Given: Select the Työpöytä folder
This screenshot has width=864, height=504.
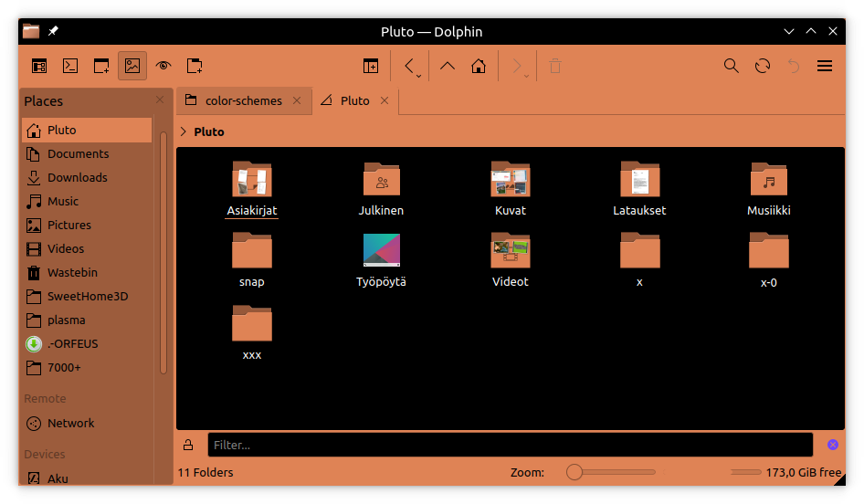Looking at the screenshot, I should pos(381,260).
